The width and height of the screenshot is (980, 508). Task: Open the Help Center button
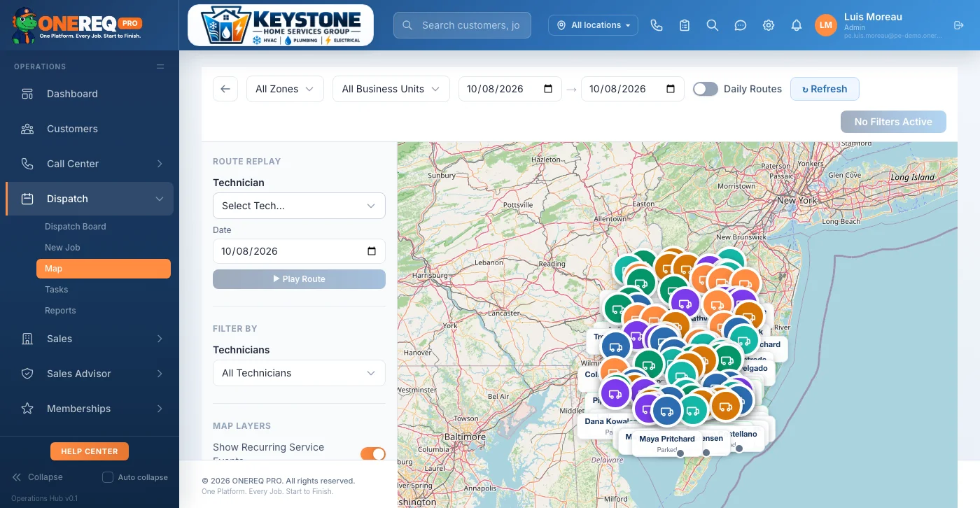(90, 451)
